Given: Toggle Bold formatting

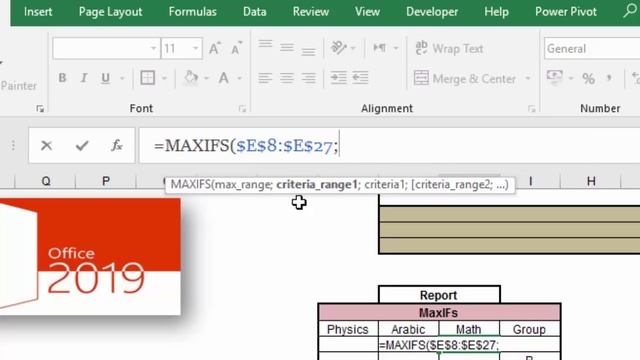Looking at the screenshot, I should click(62, 78).
